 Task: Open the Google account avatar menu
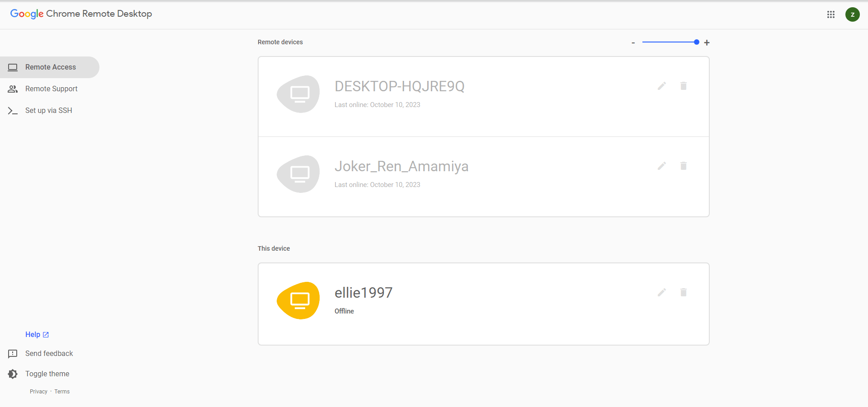[852, 14]
